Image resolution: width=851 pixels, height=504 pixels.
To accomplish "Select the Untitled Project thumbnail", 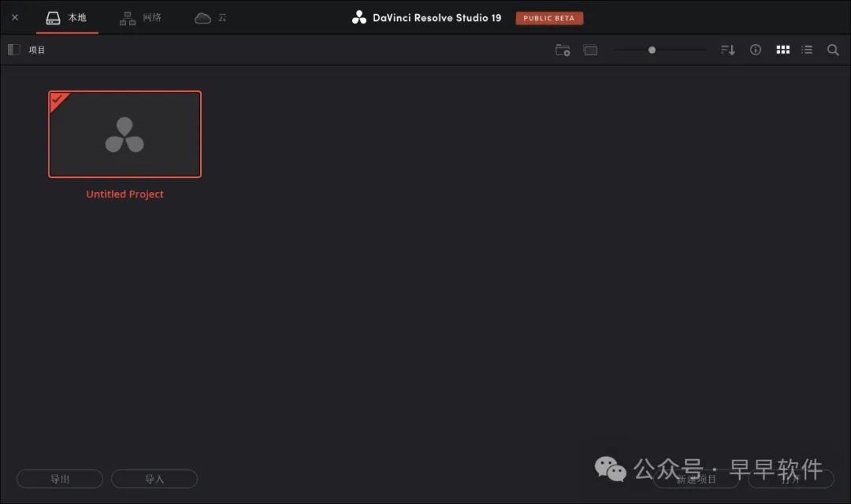I will click(124, 134).
